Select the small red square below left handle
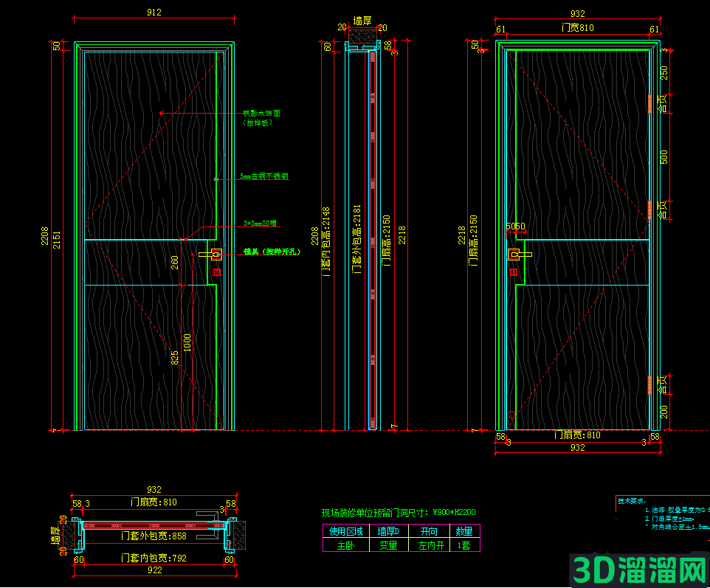The height and width of the screenshot is (588, 710). [x=216, y=272]
